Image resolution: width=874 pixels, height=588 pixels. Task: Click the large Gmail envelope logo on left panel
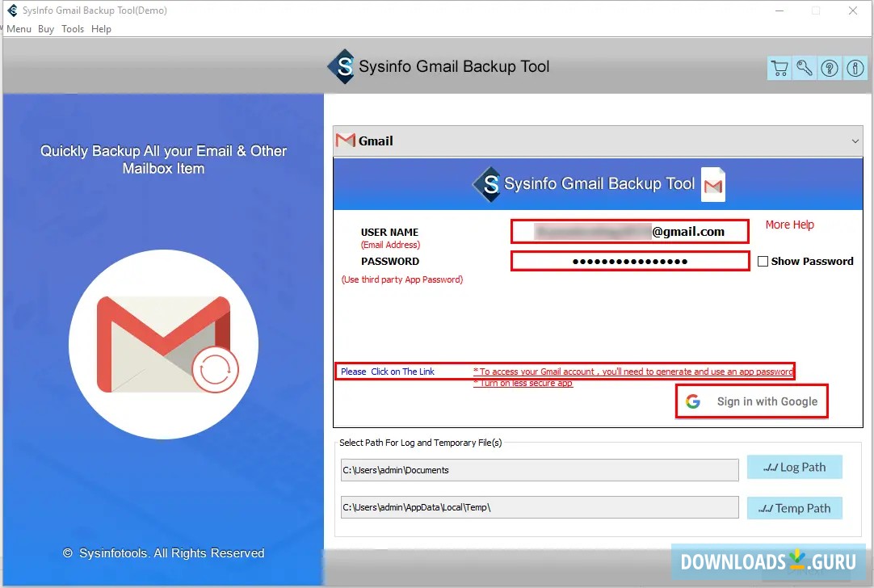click(162, 343)
